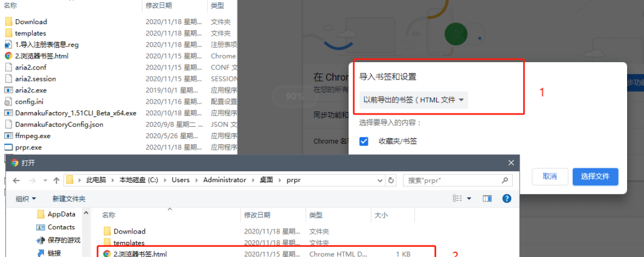Viewport: 644px width, 257px height.
Task: Expand the 组织 menu dropdown
Action: (26, 198)
